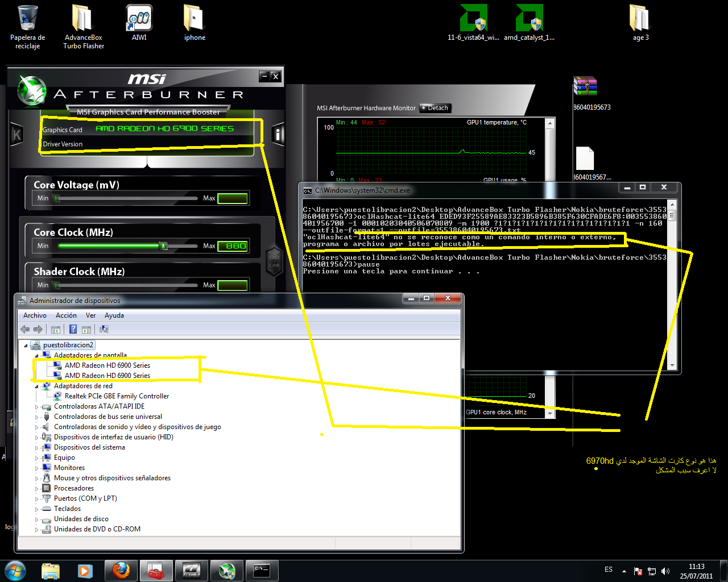The image size is (728, 582).
Task: Toggle the Link clocks button in Afterburner
Action: (x=274, y=261)
